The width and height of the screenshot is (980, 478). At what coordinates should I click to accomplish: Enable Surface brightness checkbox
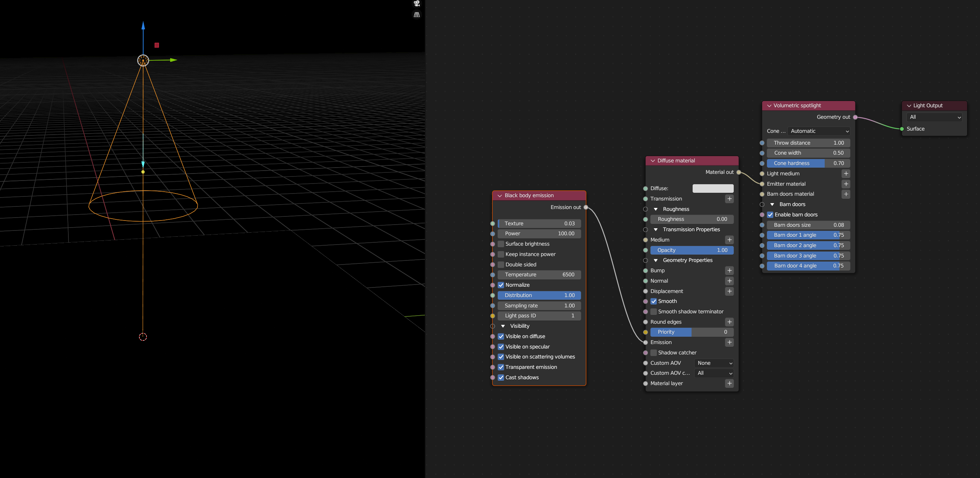(x=501, y=244)
